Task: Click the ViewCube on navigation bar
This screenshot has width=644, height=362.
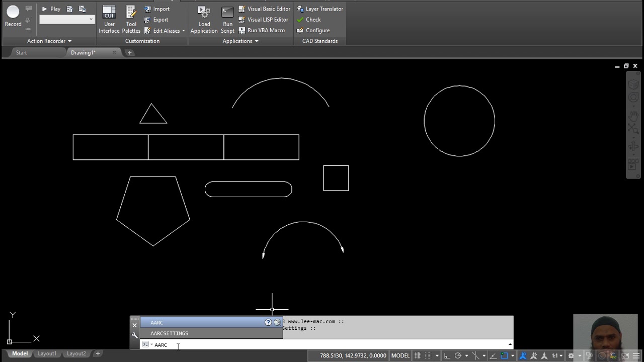Action: [x=633, y=84]
